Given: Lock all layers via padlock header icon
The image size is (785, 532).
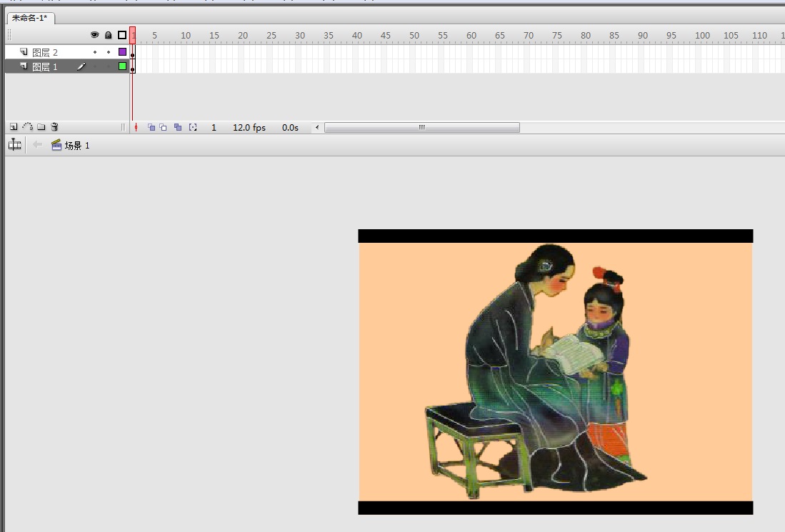Looking at the screenshot, I should pyautogui.click(x=108, y=35).
